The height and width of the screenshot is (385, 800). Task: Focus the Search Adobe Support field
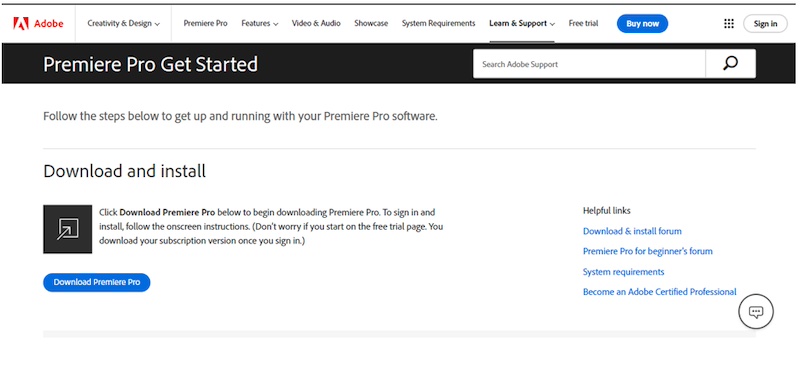[589, 64]
